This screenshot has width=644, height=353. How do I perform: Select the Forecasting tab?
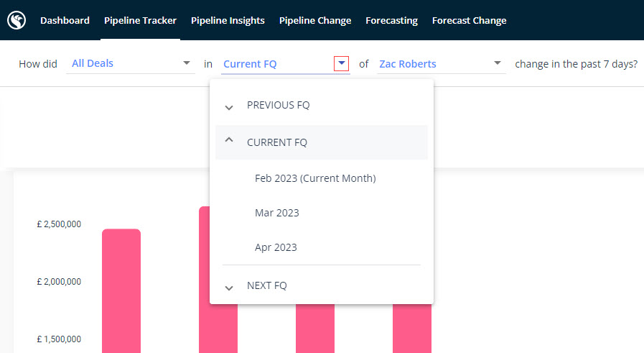(391, 20)
